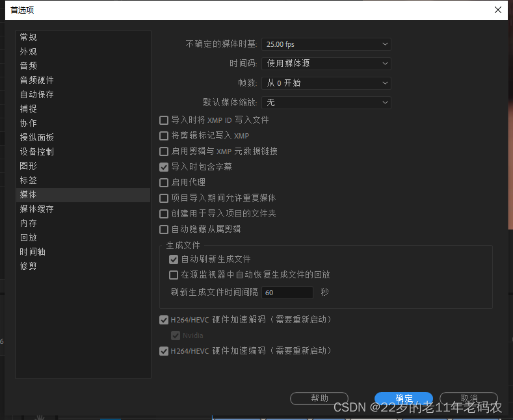Image resolution: width=513 pixels, height=420 pixels.
Task: Click the 帮助 button
Action: tap(319, 399)
